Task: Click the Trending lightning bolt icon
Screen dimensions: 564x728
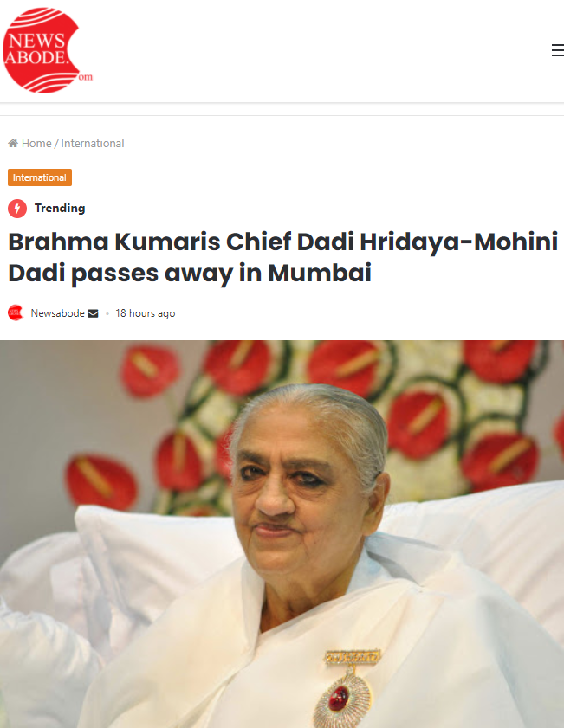Action: click(17, 209)
